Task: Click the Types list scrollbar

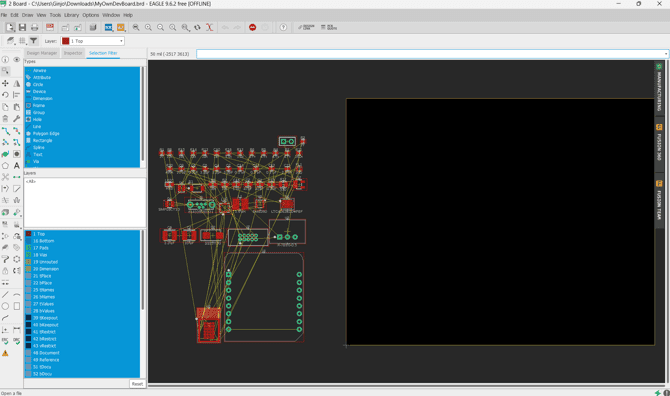Action: click(143, 115)
